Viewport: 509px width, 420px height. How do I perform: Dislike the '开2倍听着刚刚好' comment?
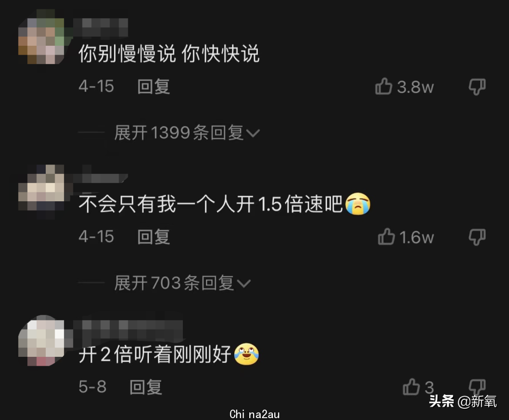(477, 386)
